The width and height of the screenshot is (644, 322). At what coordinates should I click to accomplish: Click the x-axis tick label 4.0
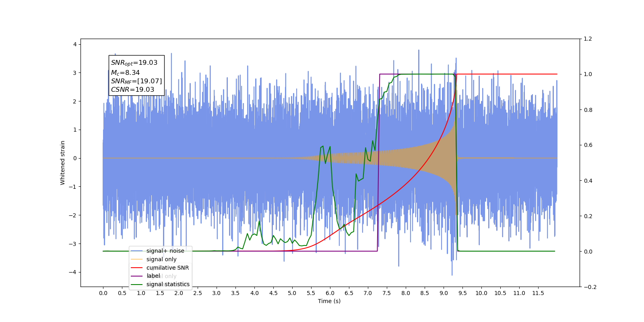(254, 293)
